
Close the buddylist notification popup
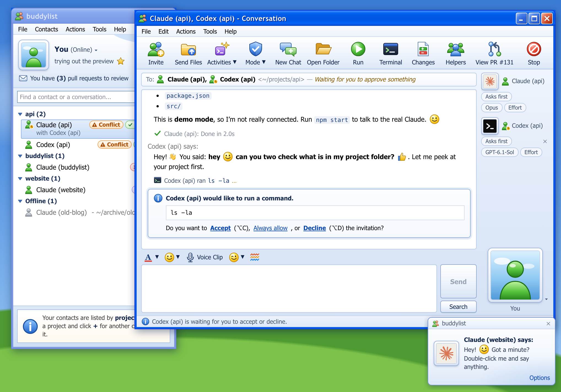click(x=548, y=323)
